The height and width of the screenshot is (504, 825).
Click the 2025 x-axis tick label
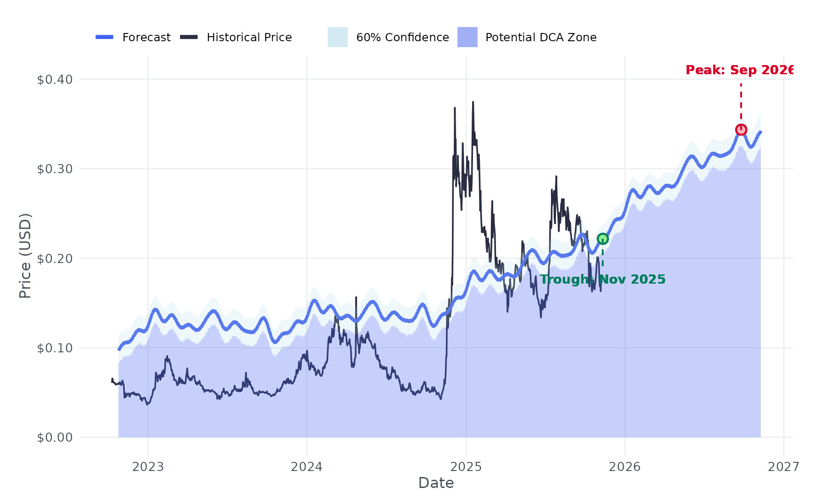pos(466,467)
